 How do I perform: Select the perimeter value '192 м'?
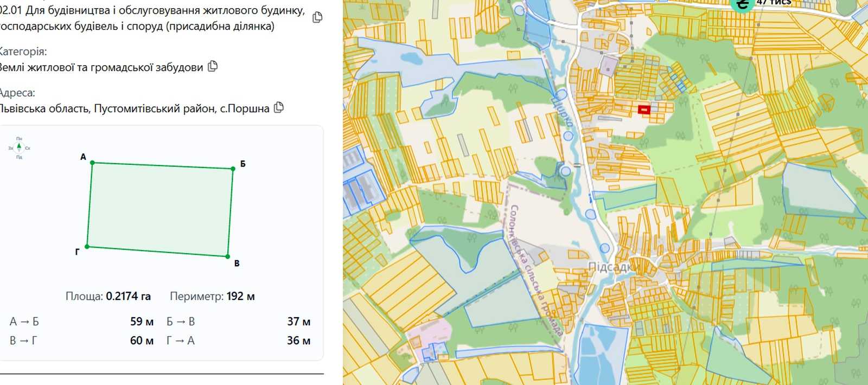240,296
